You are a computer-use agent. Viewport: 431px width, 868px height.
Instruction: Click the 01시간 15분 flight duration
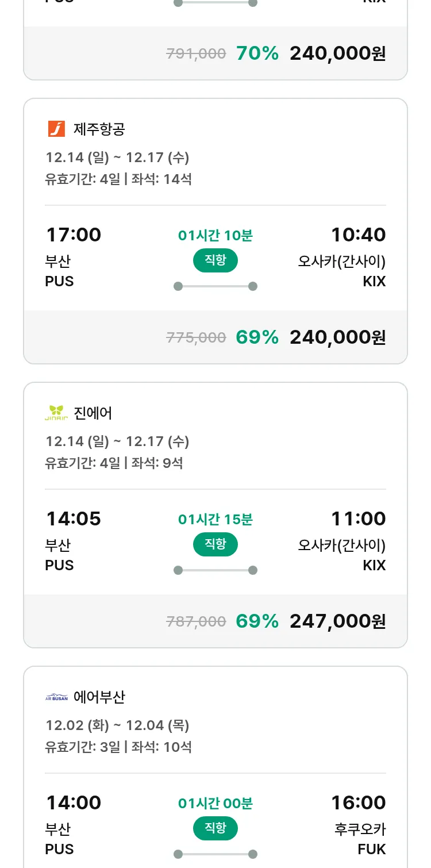tap(215, 520)
